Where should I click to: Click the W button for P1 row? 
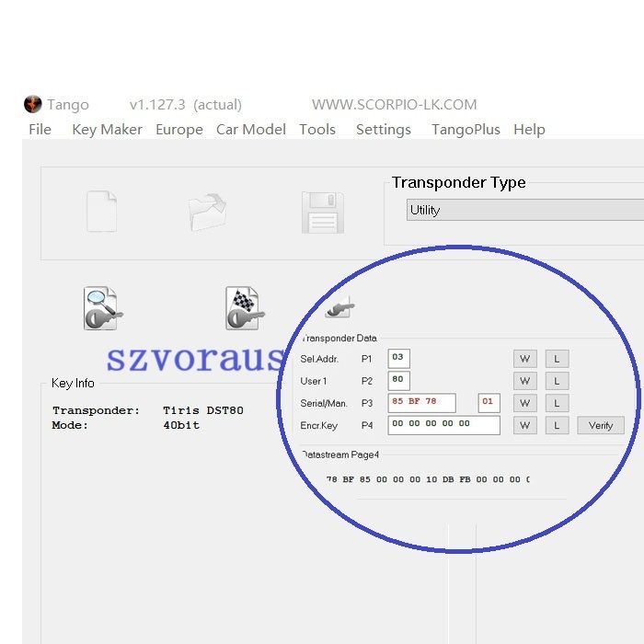524,358
